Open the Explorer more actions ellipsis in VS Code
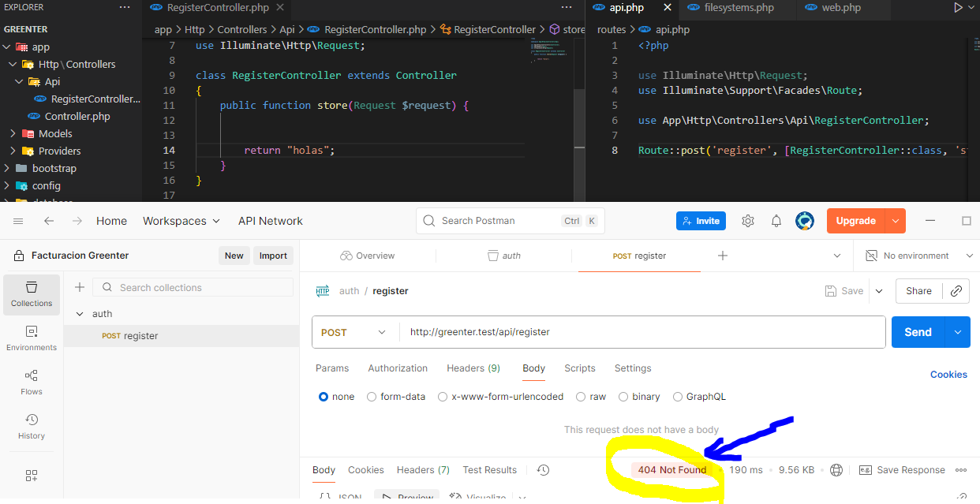The image size is (980, 504). click(125, 7)
